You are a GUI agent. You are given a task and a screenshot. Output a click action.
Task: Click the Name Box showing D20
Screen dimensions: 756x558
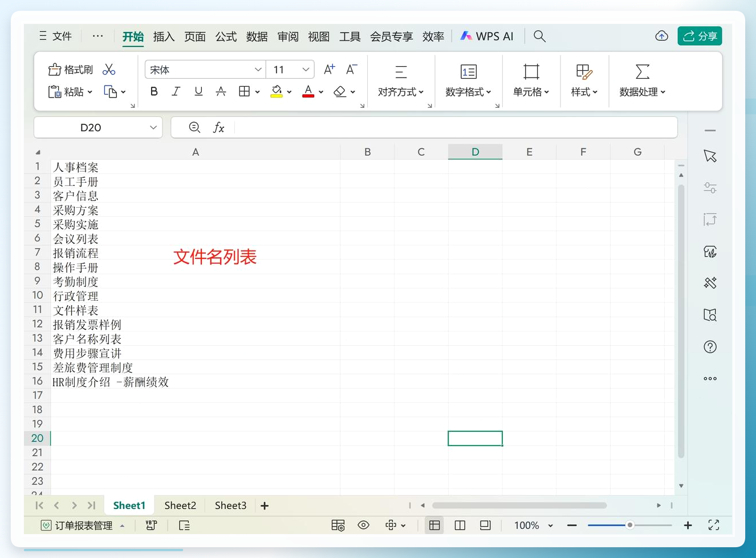tap(98, 127)
